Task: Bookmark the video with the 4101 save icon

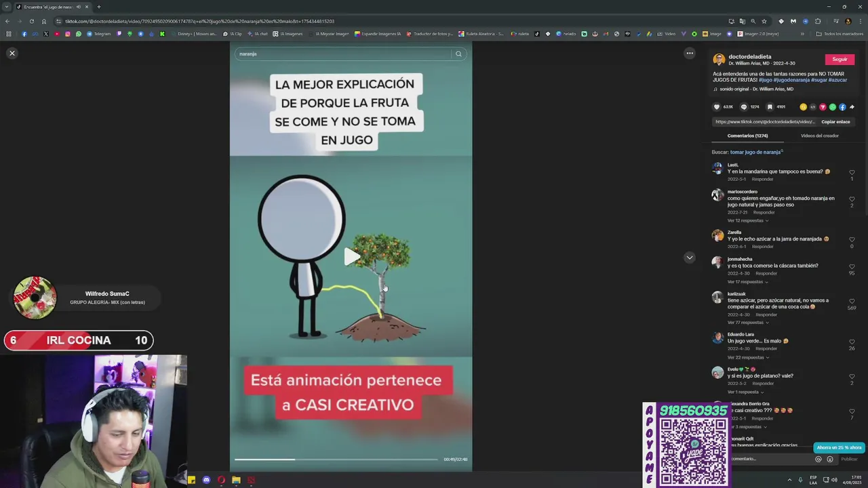Action: (770, 106)
